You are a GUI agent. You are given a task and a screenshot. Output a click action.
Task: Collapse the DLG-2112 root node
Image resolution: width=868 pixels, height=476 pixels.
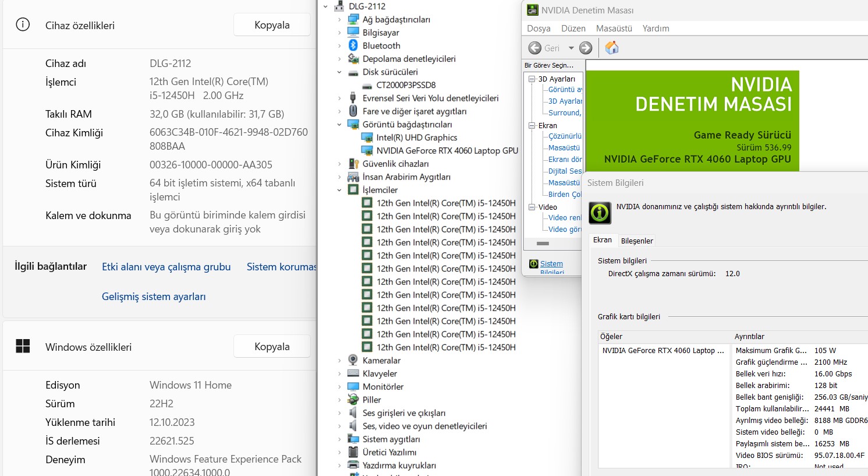[x=325, y=6]
